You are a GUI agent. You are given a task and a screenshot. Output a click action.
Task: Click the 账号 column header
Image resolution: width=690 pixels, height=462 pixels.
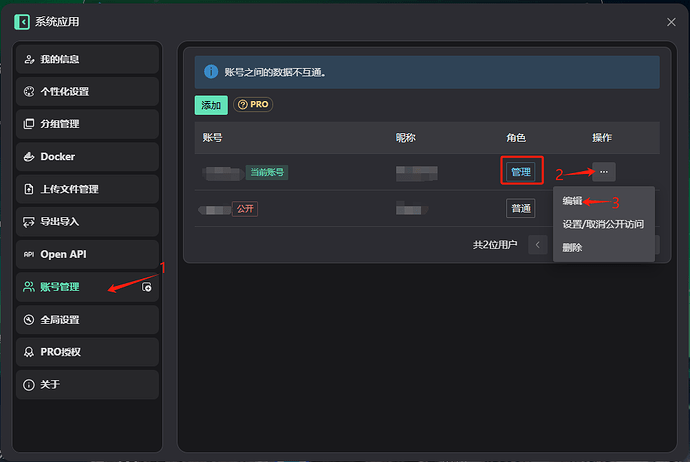click(x=213, y=138)
